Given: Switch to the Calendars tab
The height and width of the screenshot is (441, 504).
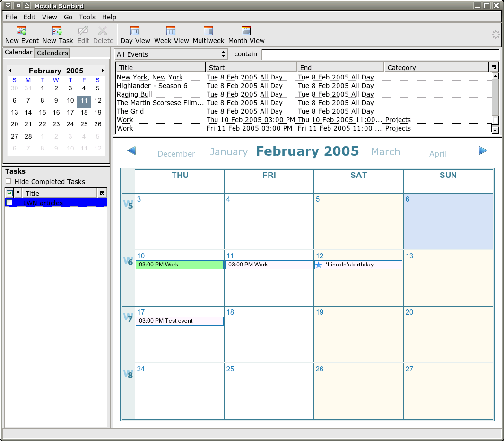Looking at the screenshot, I should pos(52,53).
